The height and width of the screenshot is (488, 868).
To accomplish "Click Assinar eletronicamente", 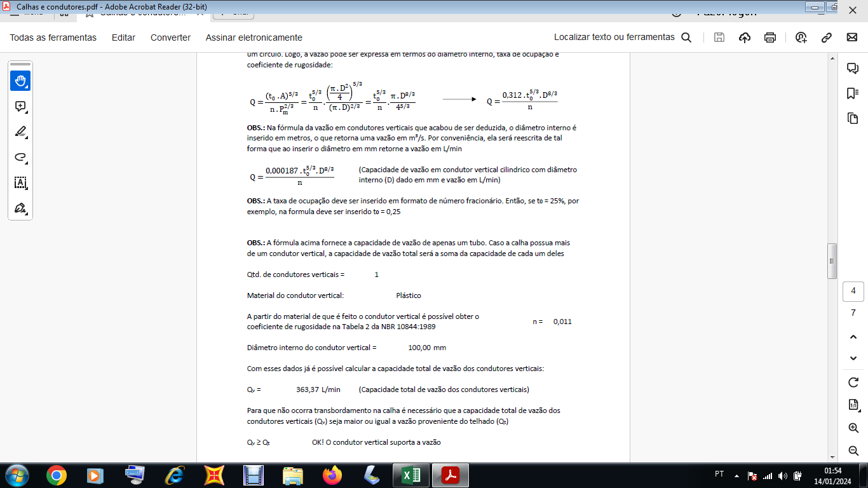I will (254, 37).
